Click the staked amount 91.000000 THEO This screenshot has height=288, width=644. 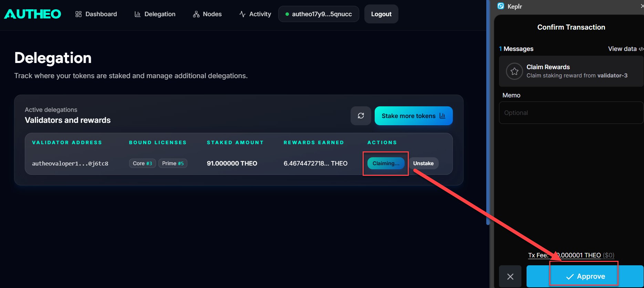click(x=232, y=163)
